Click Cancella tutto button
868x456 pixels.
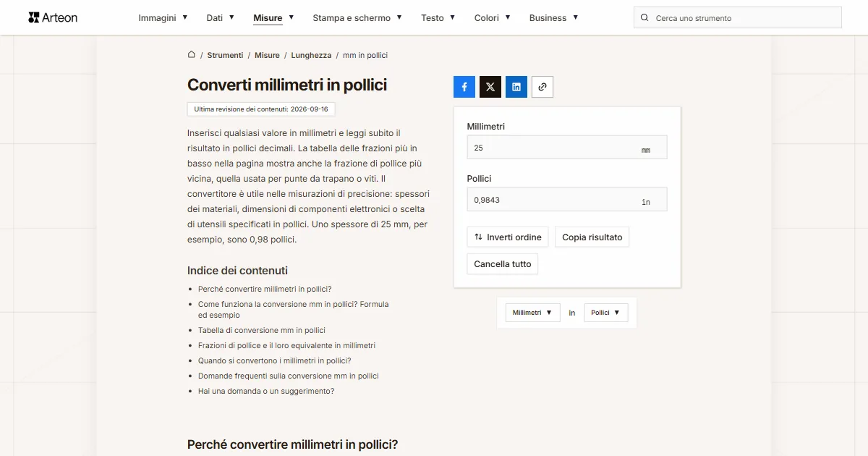click(503, 264)
